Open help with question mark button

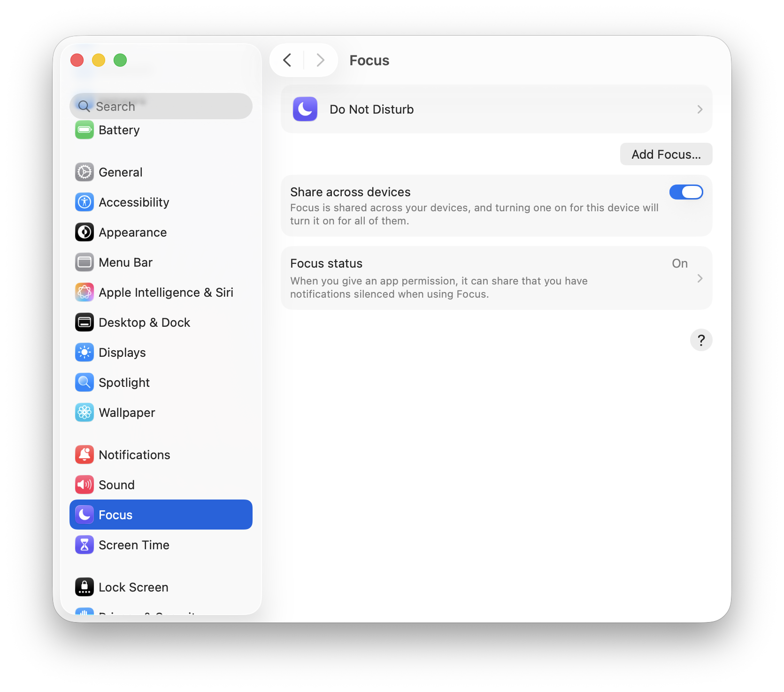[701, 340]
